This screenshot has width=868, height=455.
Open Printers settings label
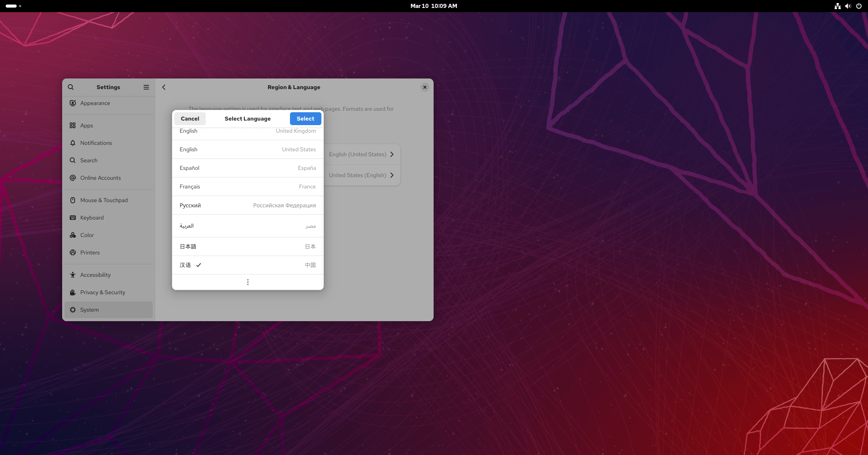click(90, 253)
